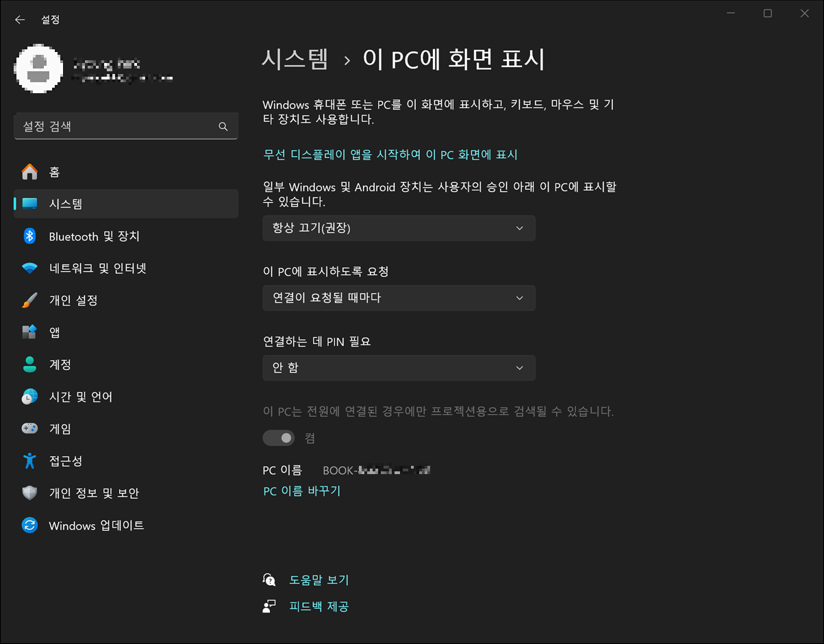The image size is (824, 644).
Task: Open 앱 settings label
Action: click(x=55, y=333)
